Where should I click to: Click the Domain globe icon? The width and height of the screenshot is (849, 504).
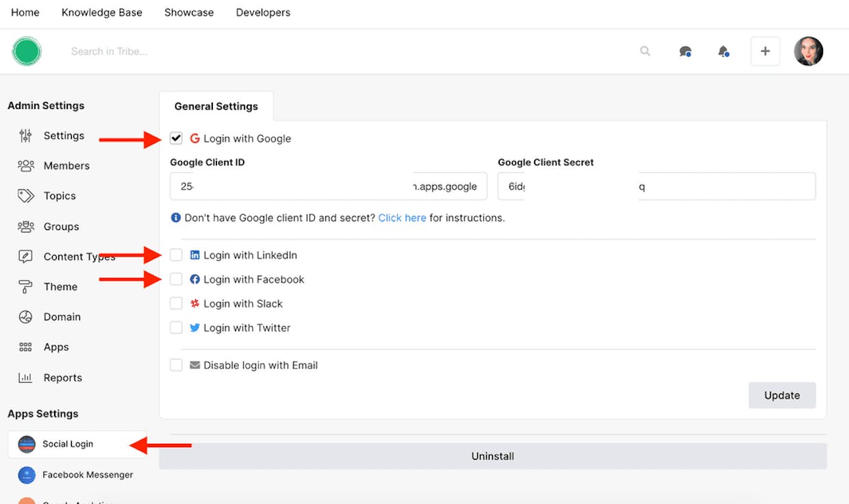click(x=25, y=317)
